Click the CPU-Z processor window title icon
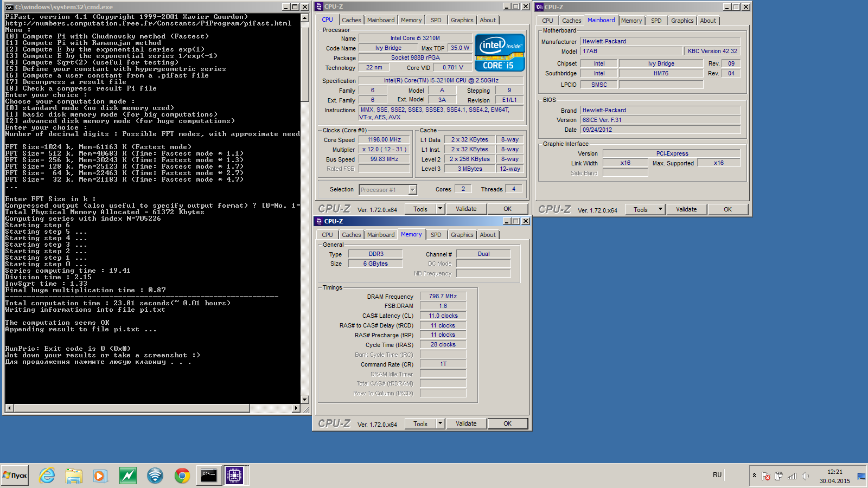Screen dimensions: 868x488 coord(320,7)
